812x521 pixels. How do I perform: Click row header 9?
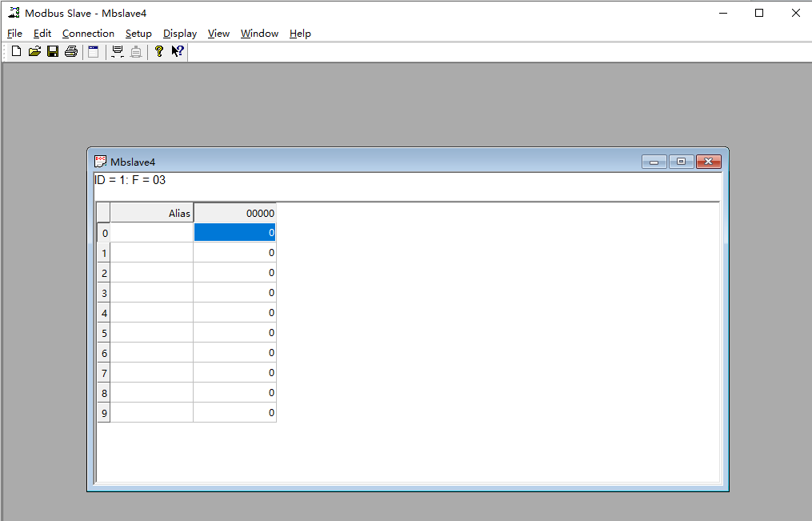pos(103,413)
